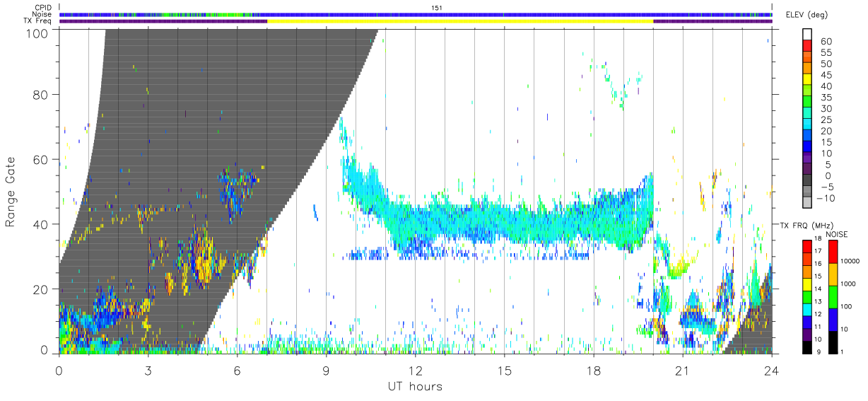
Task: Click the CPID value 151
Action: pos(436,8)
